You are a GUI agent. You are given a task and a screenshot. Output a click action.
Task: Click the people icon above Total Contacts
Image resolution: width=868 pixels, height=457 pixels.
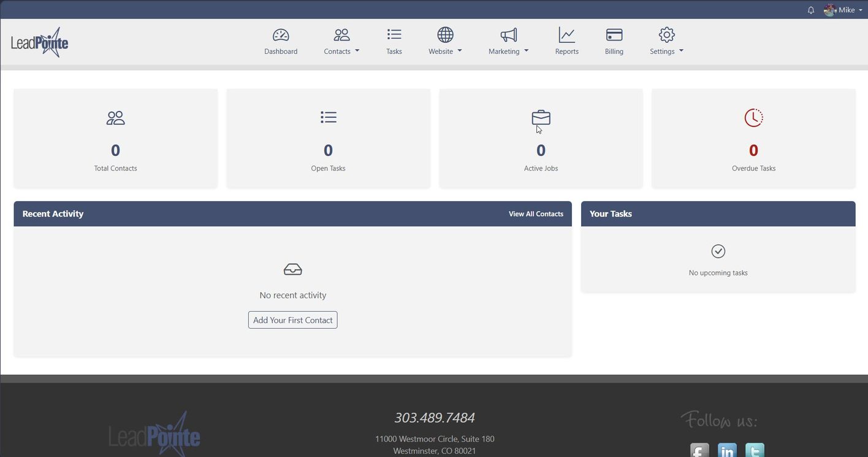pos(115,118)
